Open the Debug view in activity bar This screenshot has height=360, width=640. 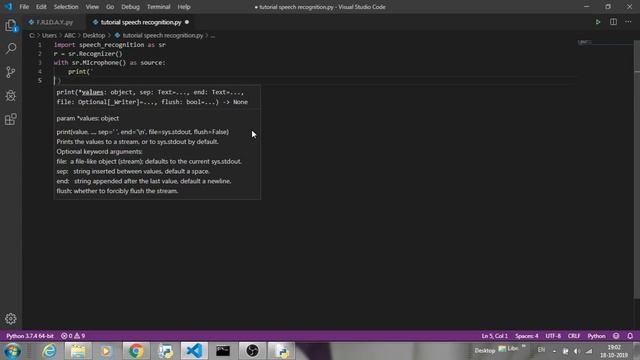pyautogui.click(x=11, y=96)
